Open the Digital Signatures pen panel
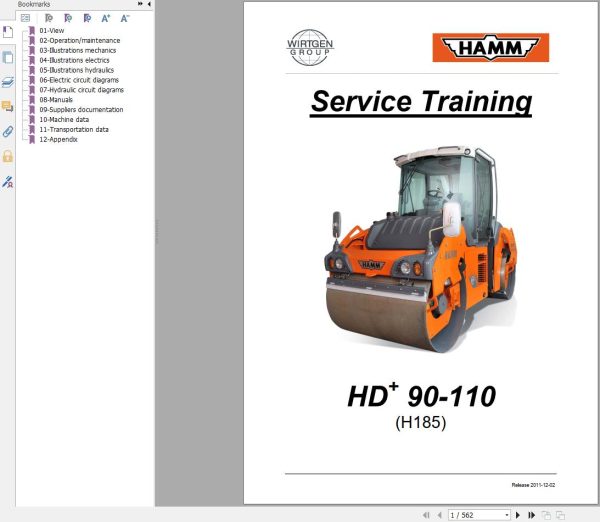Screen dimensions: 600x522 [8, 182]
